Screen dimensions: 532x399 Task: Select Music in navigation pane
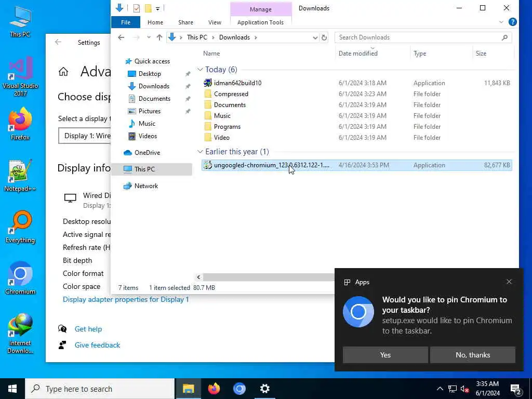(147, 124)
